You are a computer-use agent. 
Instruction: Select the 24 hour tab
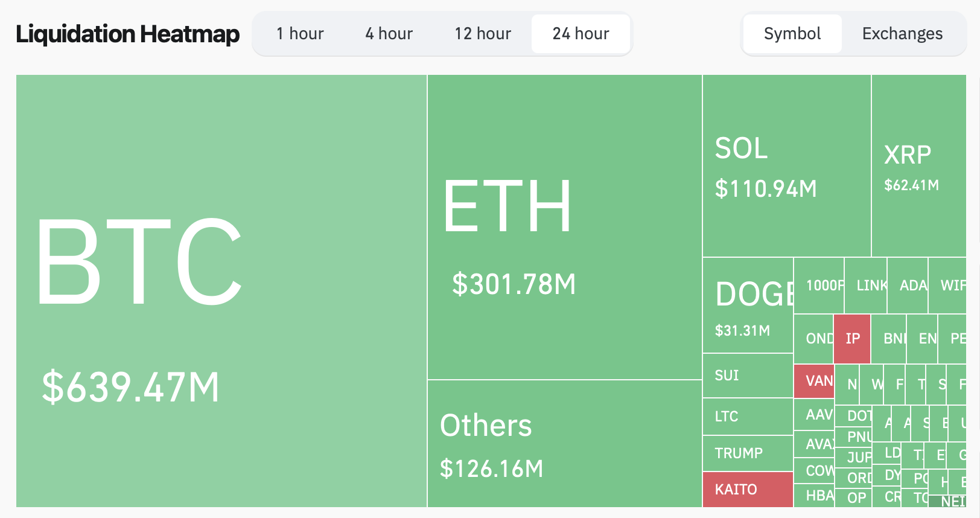pyautogui.click(x=581, y=34)
